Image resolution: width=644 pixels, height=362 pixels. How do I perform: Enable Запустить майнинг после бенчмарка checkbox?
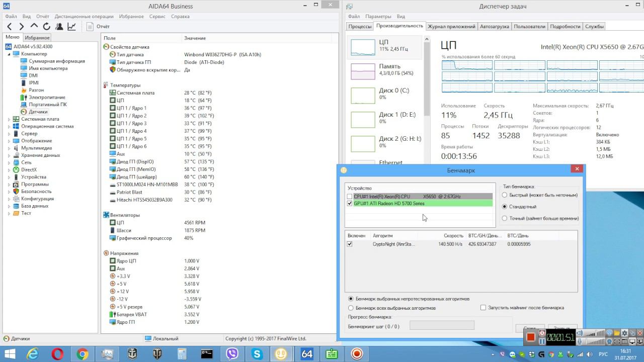click(x=483, y=308)
